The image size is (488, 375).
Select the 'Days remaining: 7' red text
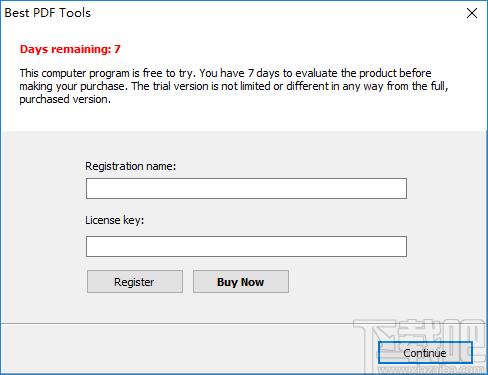pos(70,49)
